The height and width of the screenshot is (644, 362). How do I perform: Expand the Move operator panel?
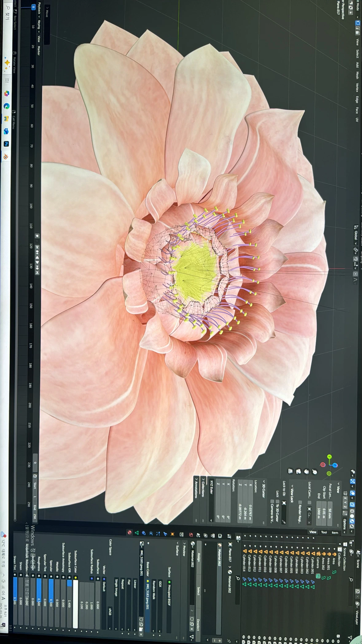tap(47, 12)
